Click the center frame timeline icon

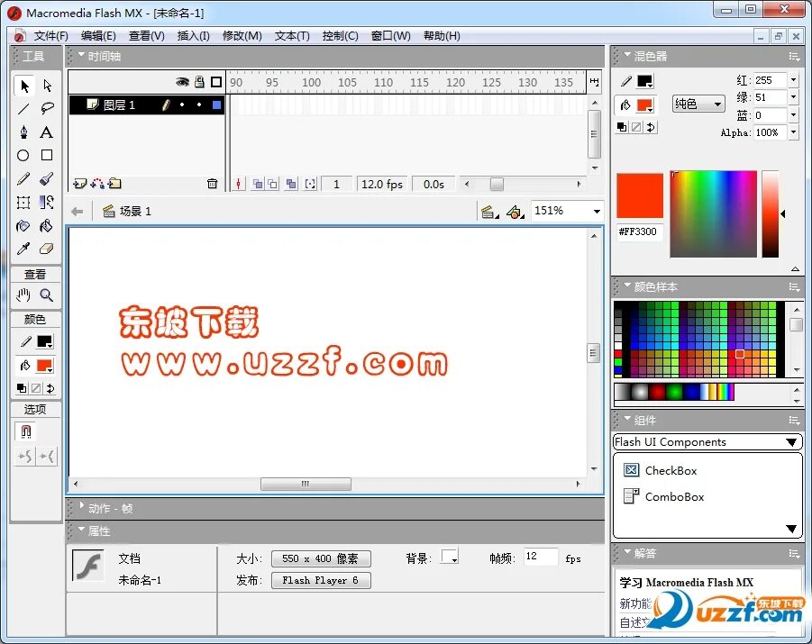click(238, 185)
